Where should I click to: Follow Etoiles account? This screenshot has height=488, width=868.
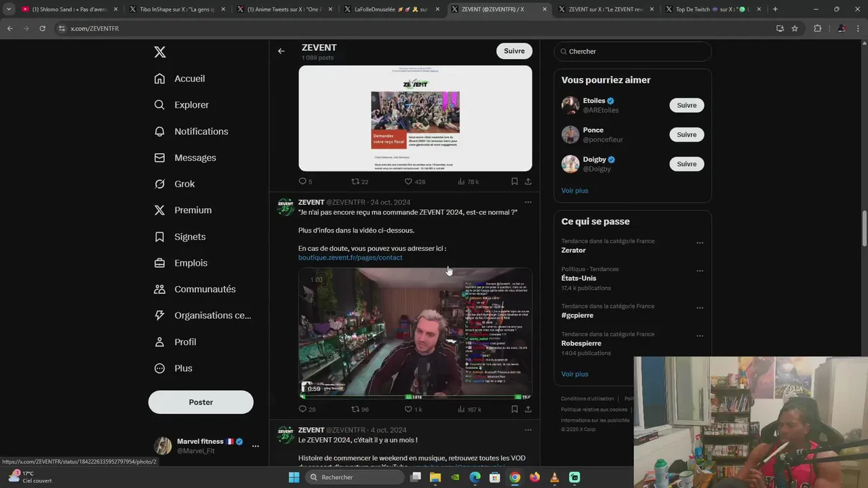pos(686,105)
